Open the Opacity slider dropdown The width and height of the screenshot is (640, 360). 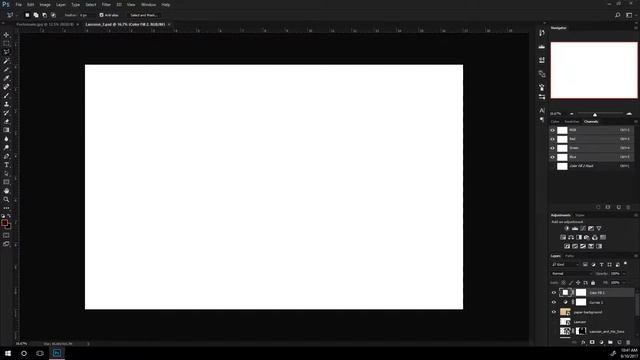(624, 273)
